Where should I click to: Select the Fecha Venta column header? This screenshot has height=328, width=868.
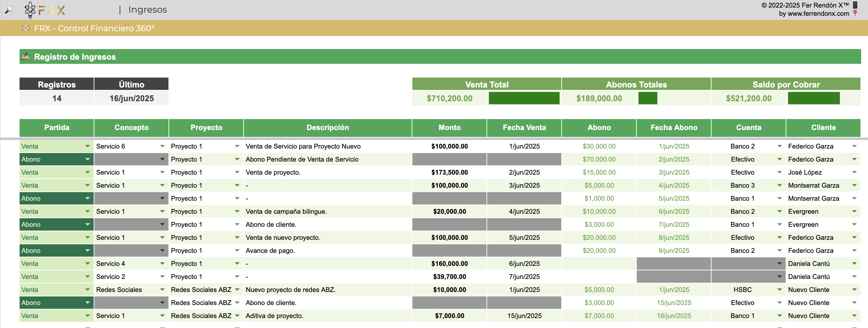pos(524,128)
